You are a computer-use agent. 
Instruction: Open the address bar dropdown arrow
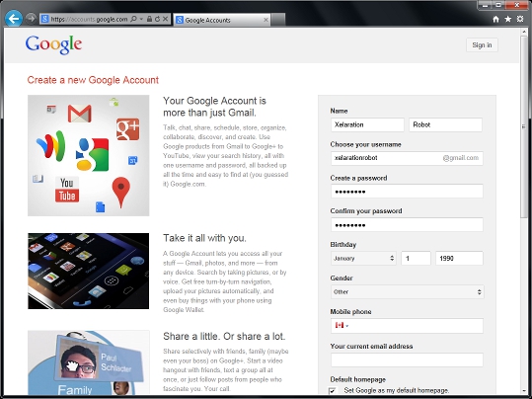pyautogui.click(x=141, y=19)
